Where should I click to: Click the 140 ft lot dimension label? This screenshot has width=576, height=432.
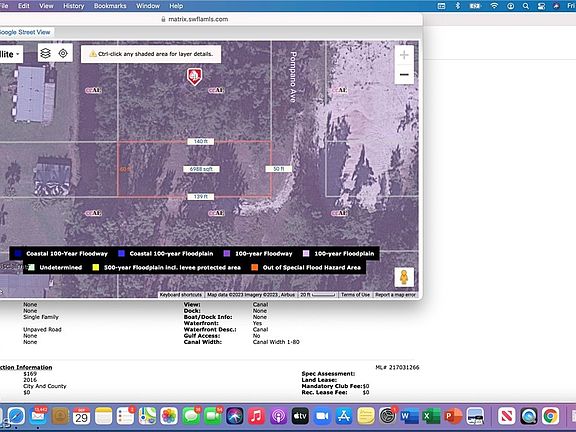(x=201, y=141)
